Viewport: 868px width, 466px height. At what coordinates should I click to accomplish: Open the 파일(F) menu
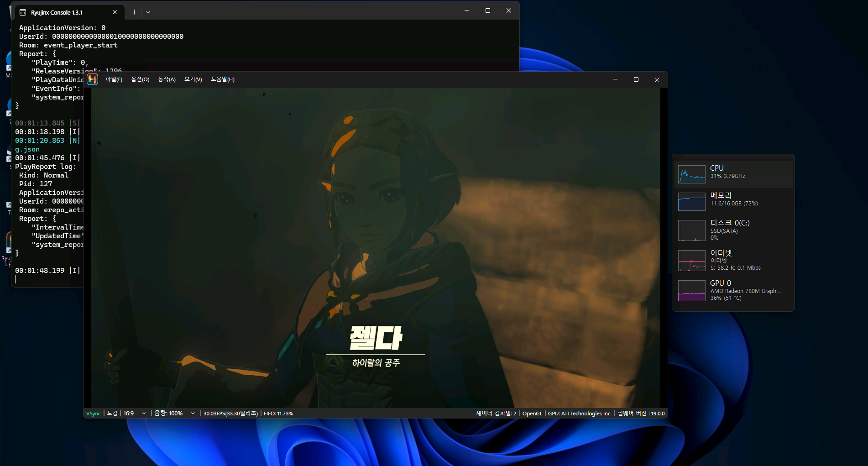click(114, 79)
